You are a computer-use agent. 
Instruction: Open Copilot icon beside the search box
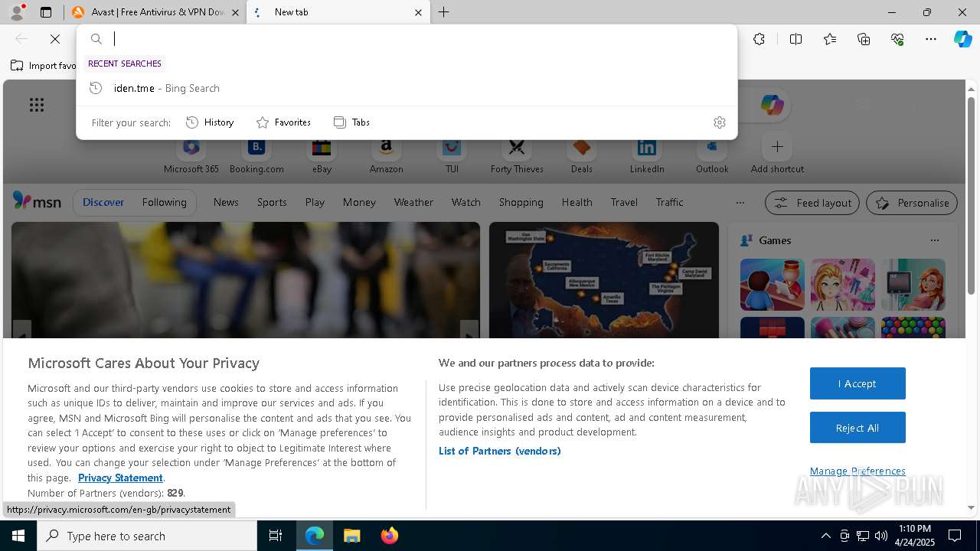772,105
